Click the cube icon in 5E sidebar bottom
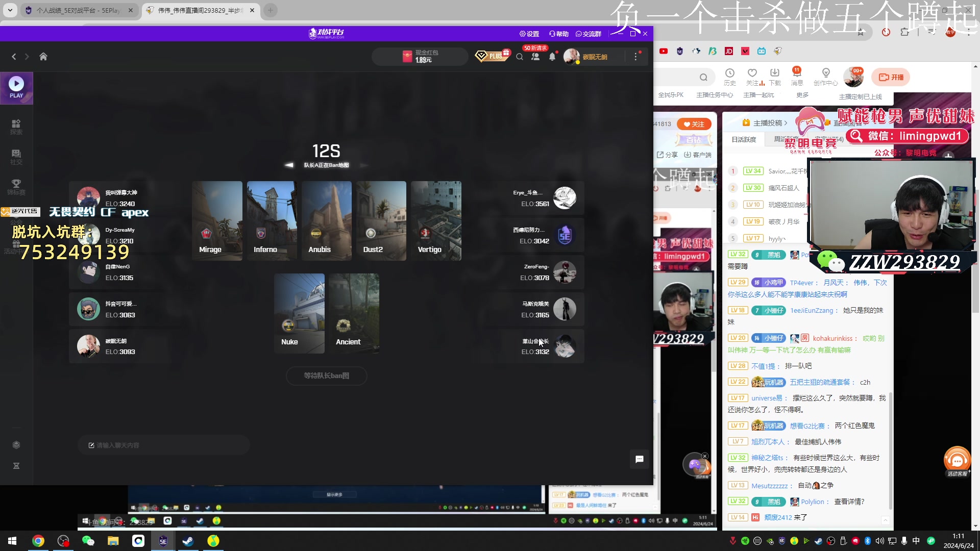The height and width of the screenshot is (551, 980). [x=16, y=445]
